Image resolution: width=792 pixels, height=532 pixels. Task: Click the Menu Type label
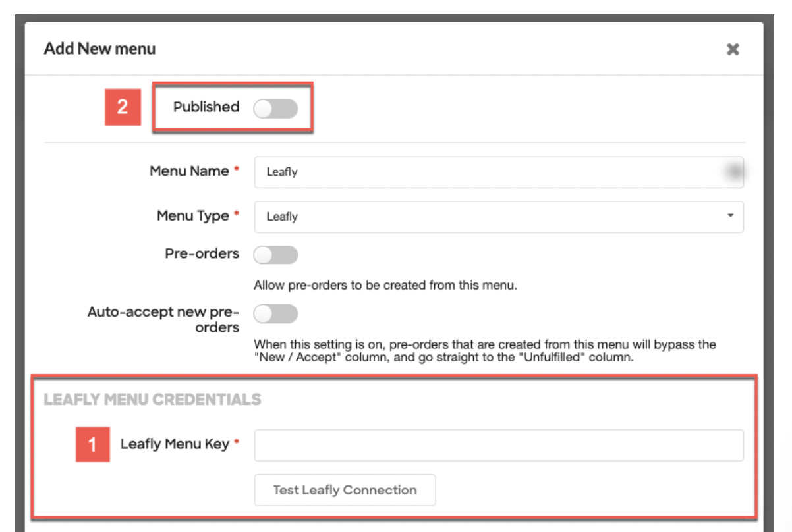193,216
